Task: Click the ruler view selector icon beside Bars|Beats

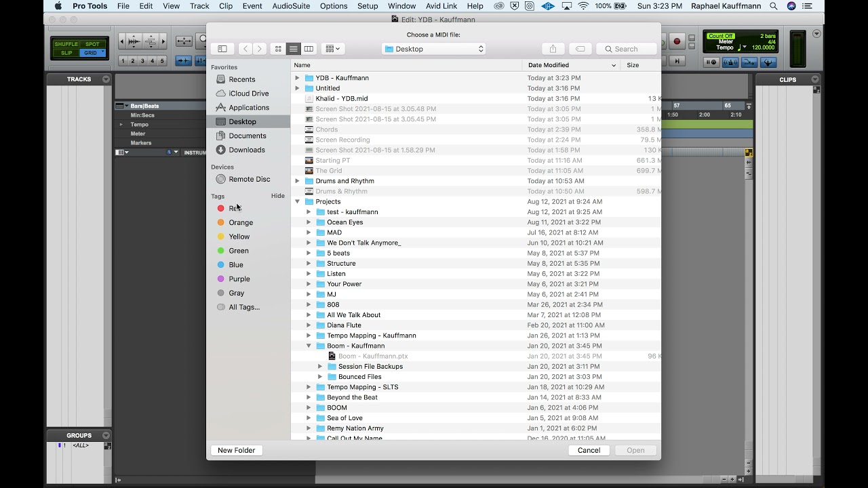Action: point(120,106)
